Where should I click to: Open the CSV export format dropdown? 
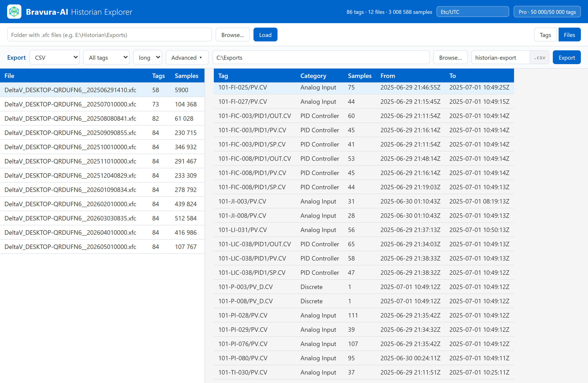coord(55,57)
